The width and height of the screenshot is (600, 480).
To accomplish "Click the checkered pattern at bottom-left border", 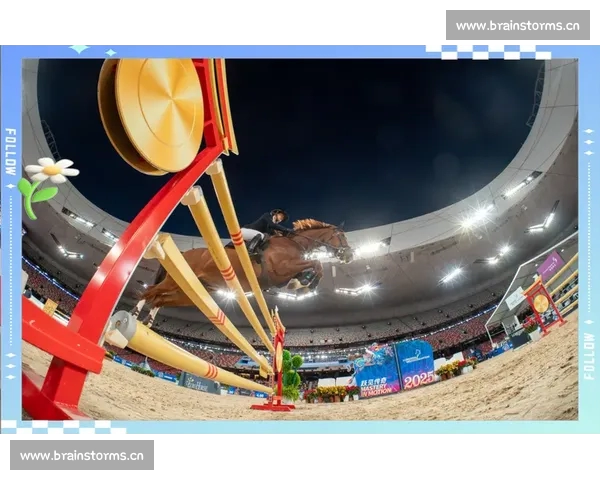I will [x=62, y=427].
